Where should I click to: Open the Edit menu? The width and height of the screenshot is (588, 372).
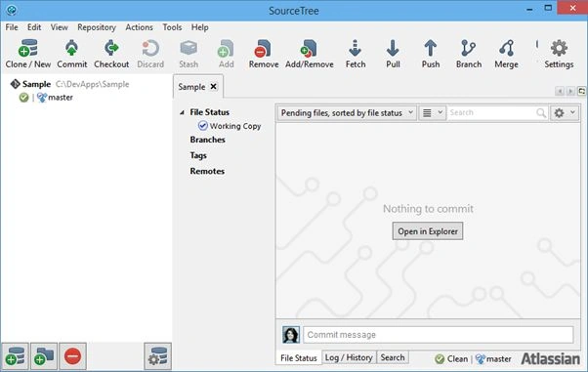tap(34, 27)
